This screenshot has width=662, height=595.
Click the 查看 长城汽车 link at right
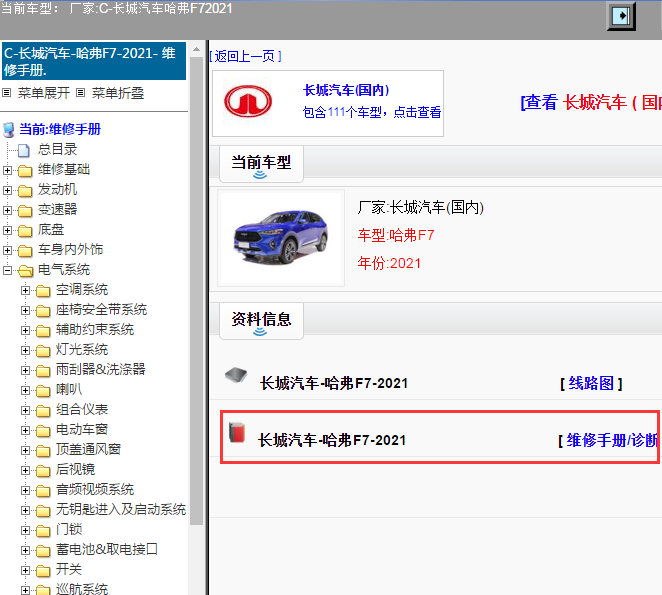tap(591, 103)
